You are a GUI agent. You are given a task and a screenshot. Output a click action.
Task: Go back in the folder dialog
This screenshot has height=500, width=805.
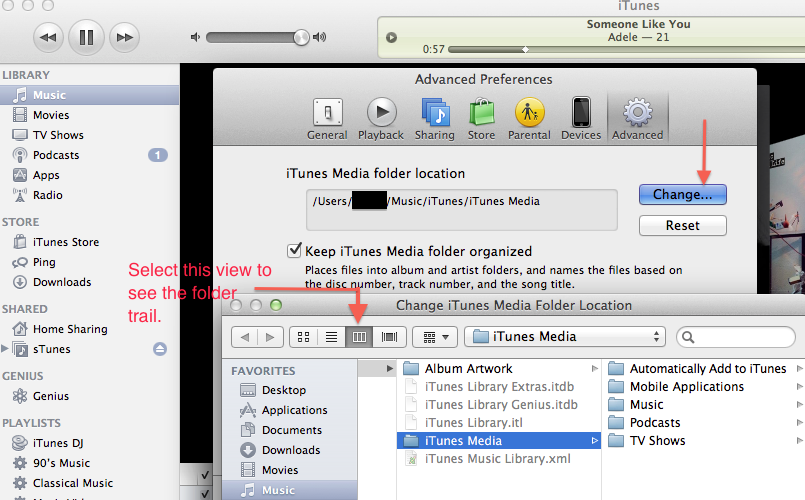(244, 337)
